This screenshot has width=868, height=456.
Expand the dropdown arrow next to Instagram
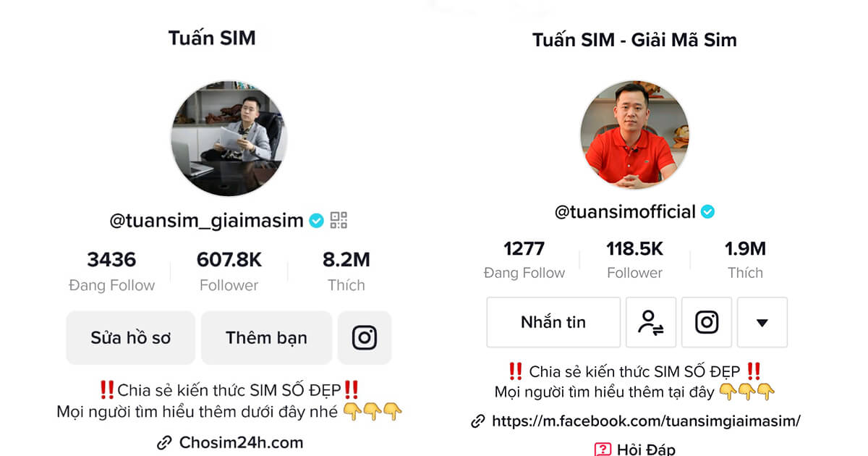[762, 322]
